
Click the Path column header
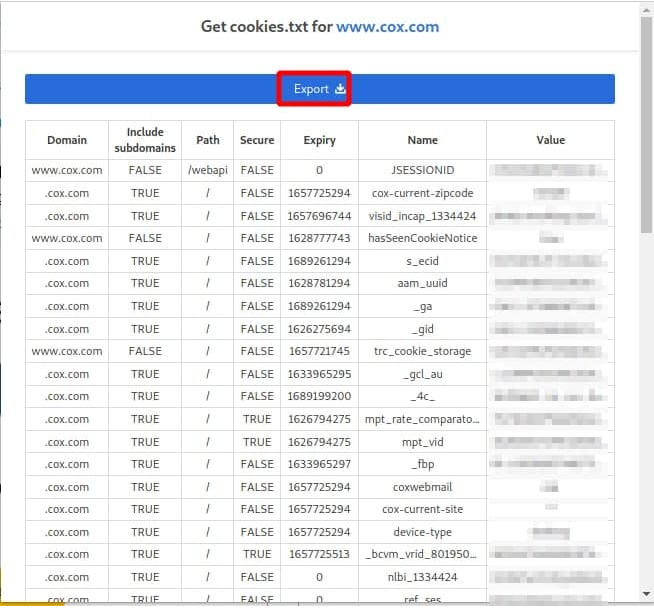tap(208, 140)
